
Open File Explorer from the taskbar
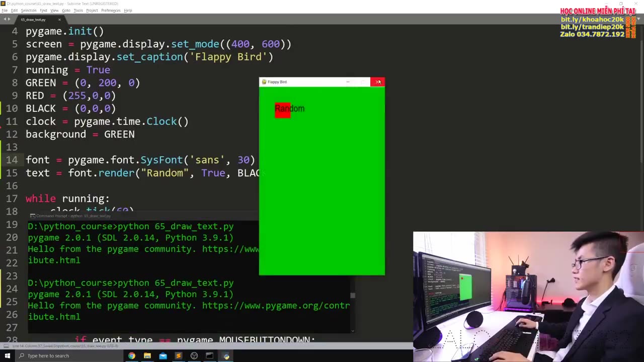click(147, 356)
